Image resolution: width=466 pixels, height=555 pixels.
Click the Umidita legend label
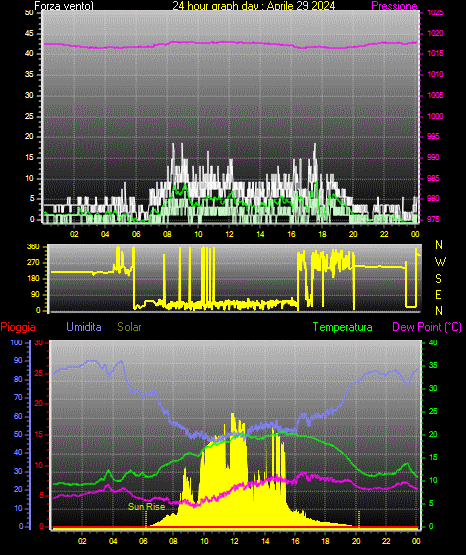point(84,327)
